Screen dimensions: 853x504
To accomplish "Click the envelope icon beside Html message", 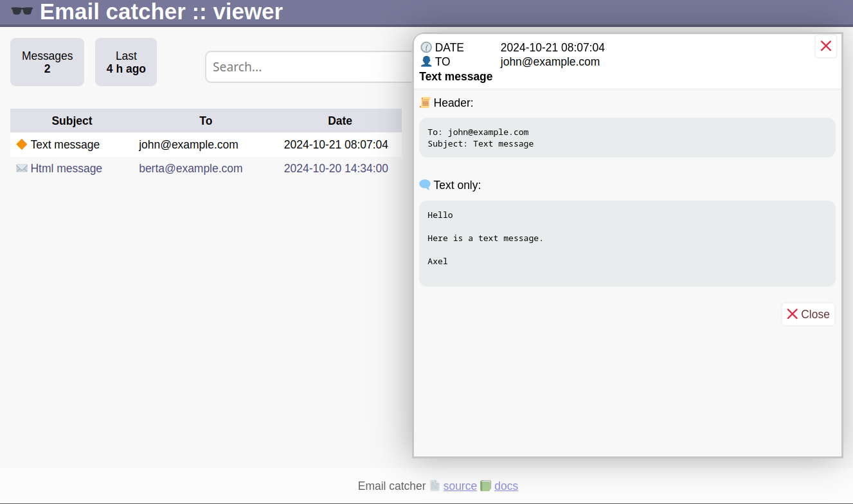I will [22, 168].
